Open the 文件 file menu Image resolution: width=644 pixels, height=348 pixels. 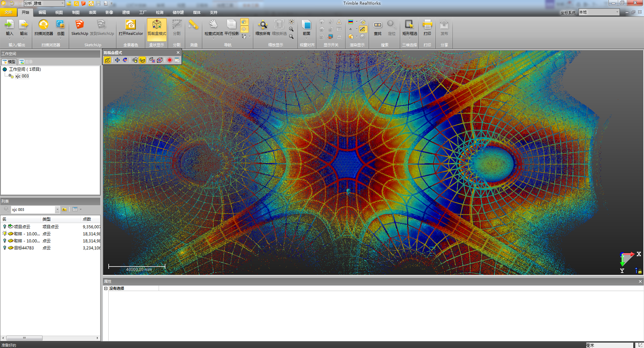point(8,12)
